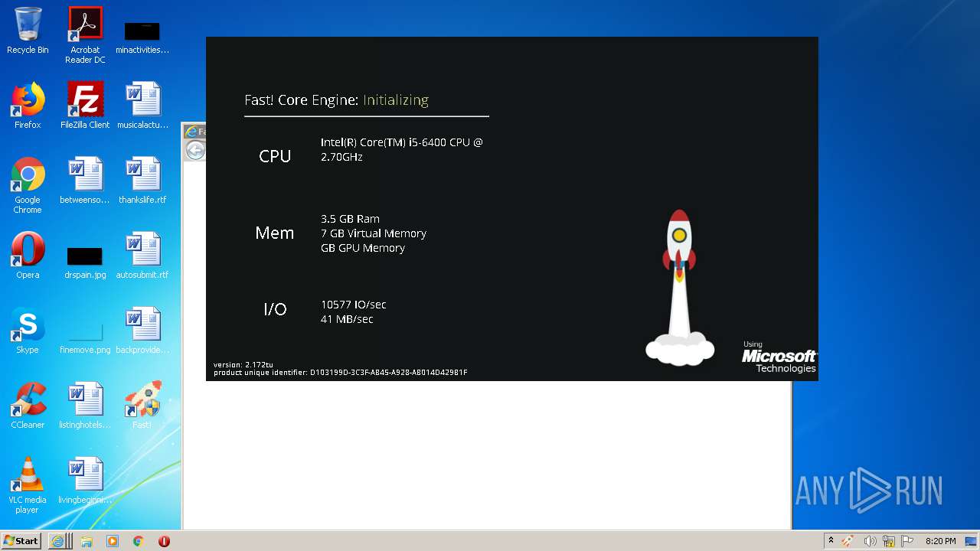Select the minactivities file on desktop
This screenshot has width=980, height=551.
coord(142,37)
